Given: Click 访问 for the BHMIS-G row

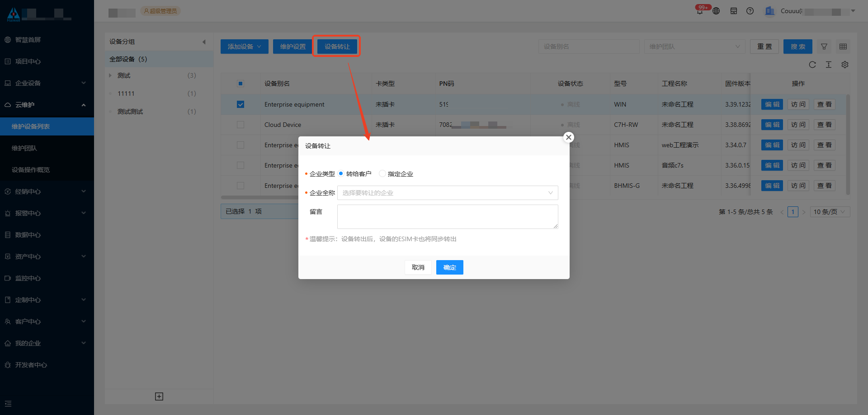Looking at the screenshot, I should 798,186.
